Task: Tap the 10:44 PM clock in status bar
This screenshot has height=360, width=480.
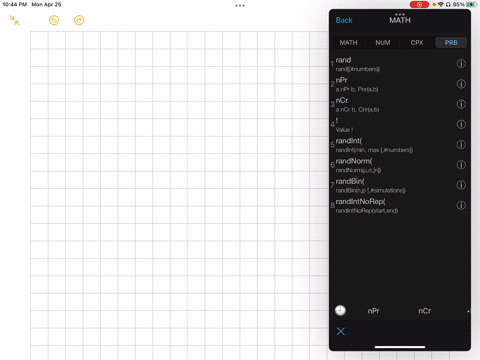Action: coord(14,5)
